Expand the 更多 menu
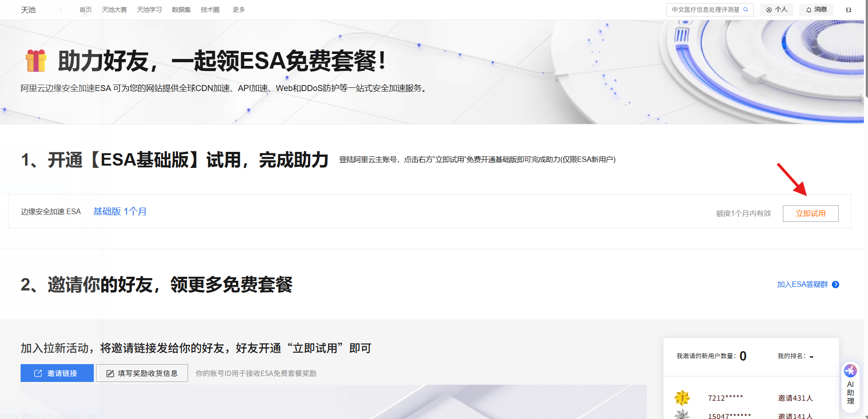The image size is (868, 419). [239, 10]
